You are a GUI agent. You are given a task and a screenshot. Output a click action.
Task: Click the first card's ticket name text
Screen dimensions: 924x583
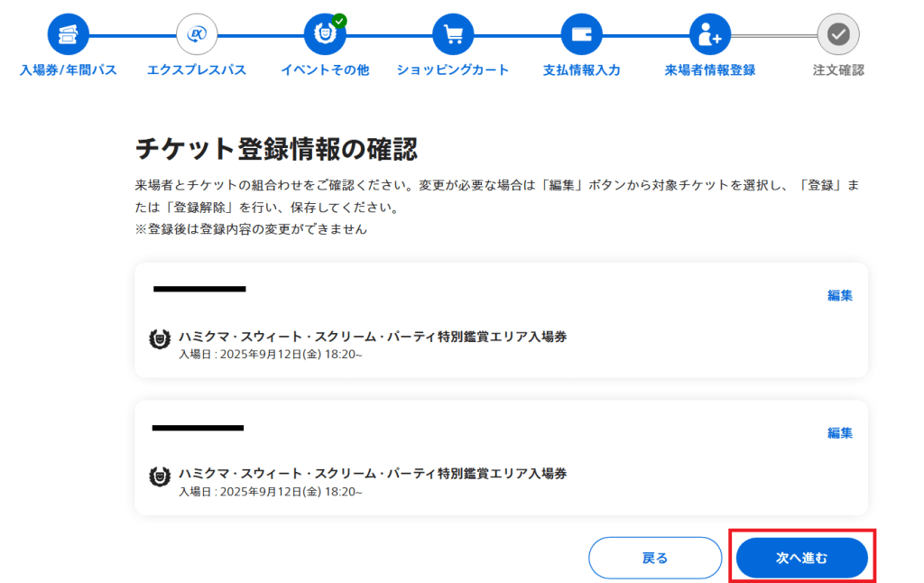pos(373,337)
